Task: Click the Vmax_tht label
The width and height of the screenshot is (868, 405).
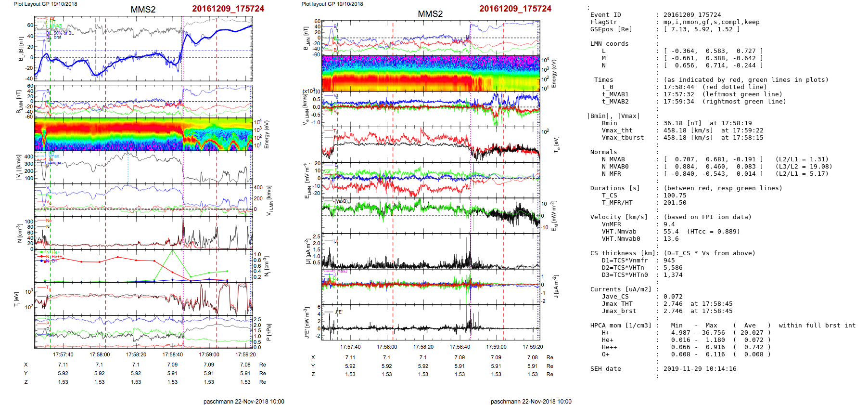Action: (x=617, y=131)
